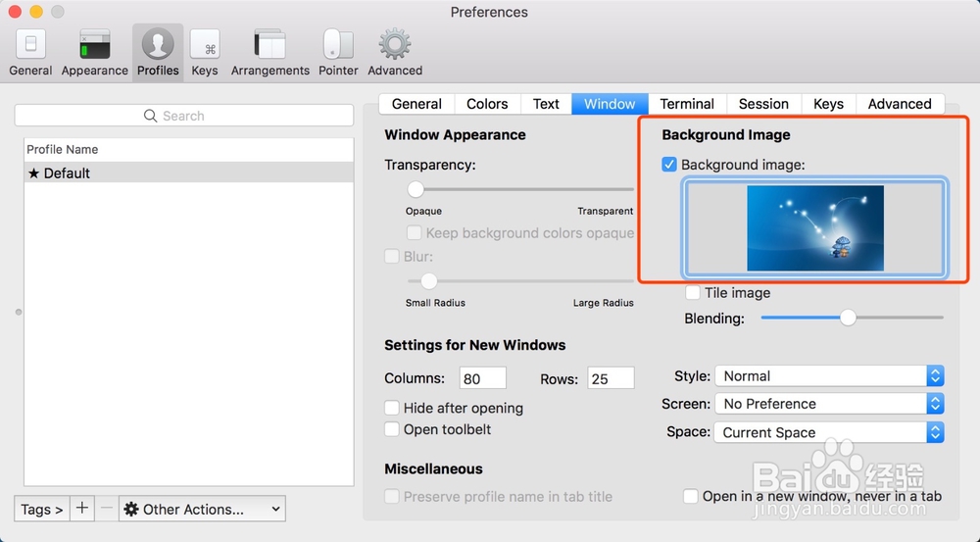
Task: Click the profile Search field
Action: [x=184, y=116]
